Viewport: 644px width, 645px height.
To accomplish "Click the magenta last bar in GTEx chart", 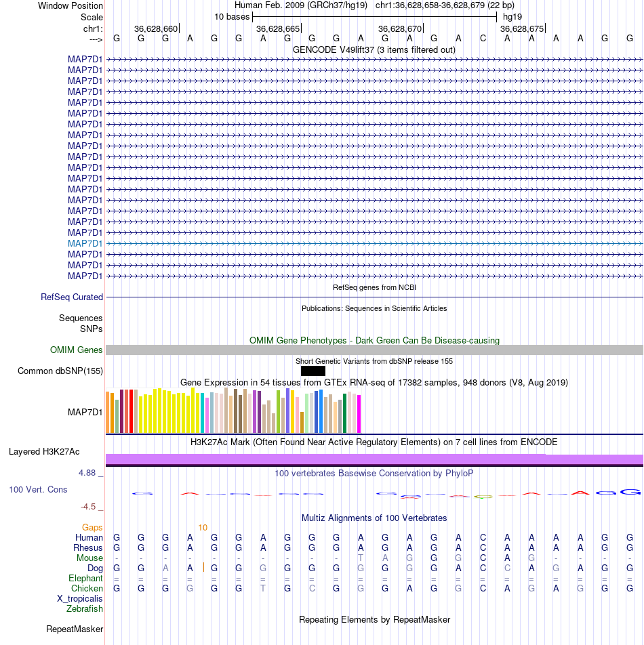I will click(x=359, y=414).
